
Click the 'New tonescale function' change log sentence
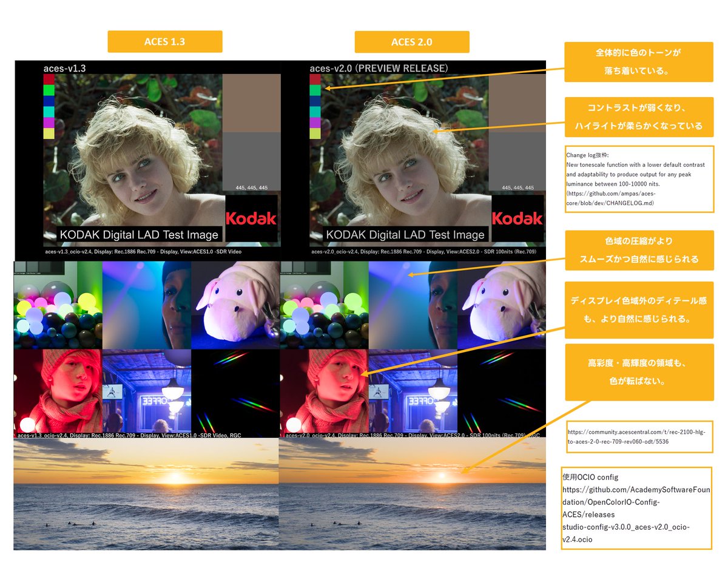coord(637,174)
